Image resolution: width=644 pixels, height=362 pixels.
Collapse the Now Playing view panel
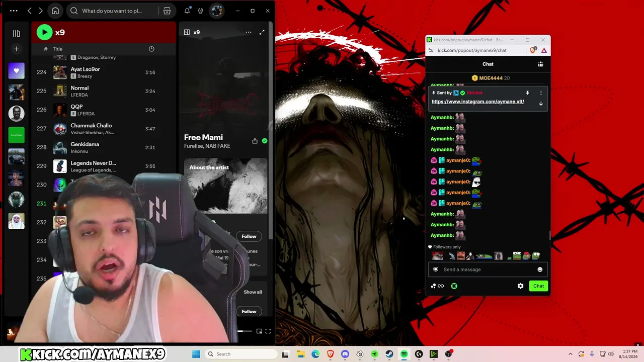pos(187,32)
